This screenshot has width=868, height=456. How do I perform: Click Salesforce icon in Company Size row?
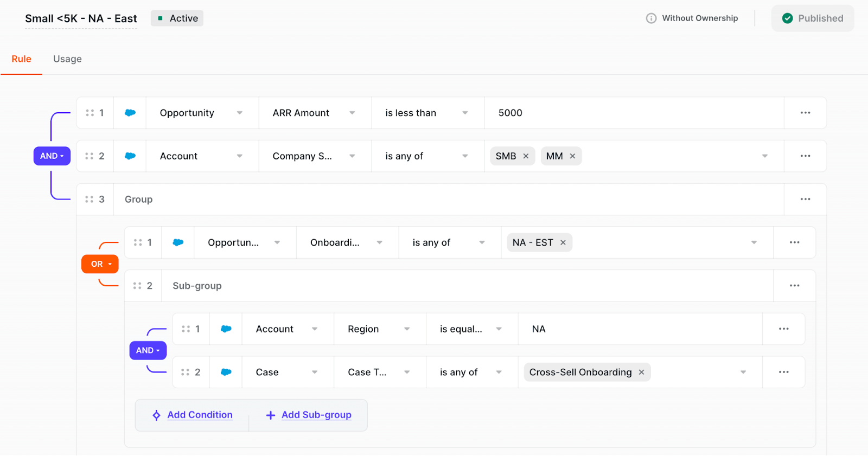coord(130,156)
